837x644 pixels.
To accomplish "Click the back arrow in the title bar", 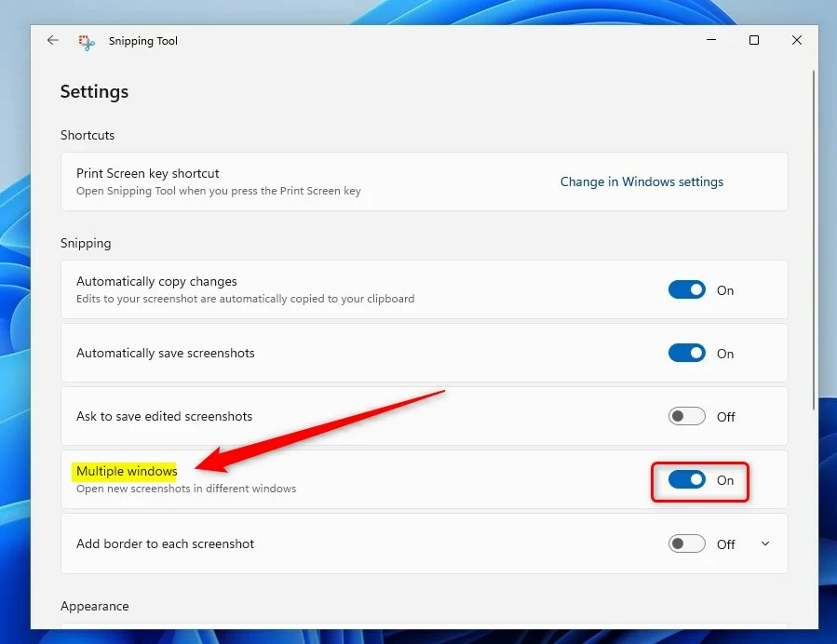I will 52,40.
